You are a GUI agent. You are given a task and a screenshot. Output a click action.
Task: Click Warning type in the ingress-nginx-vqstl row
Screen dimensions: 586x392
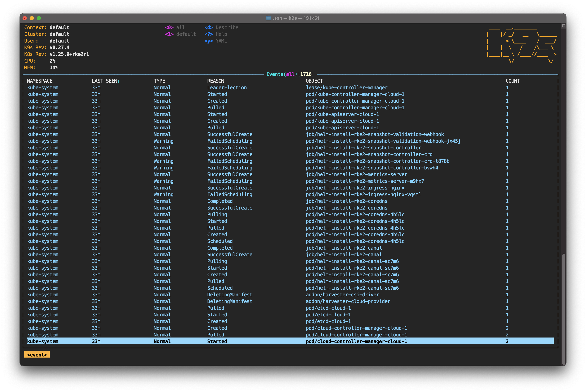click(x=163, y=194)
